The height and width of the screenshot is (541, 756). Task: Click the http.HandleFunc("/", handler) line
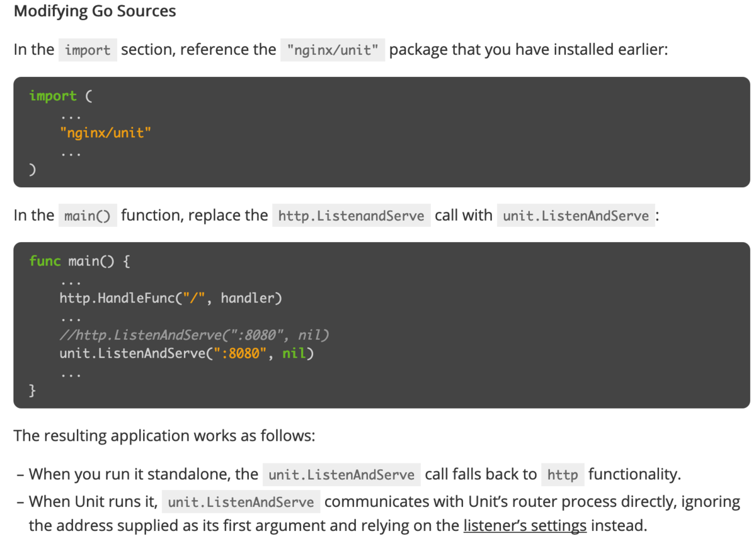tap(171, 298)
